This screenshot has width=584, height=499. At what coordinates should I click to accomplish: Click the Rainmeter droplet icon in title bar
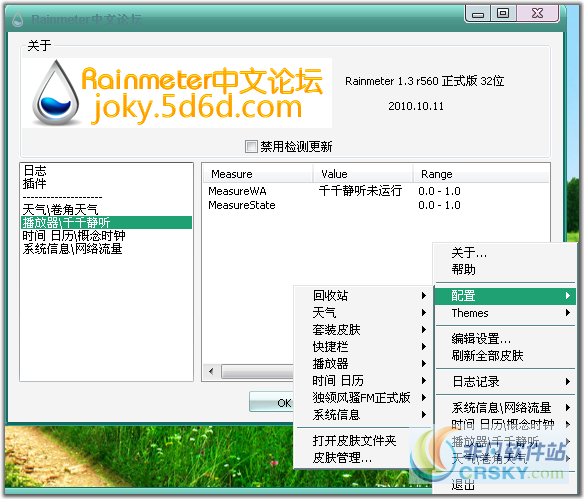tap(18, 19)
